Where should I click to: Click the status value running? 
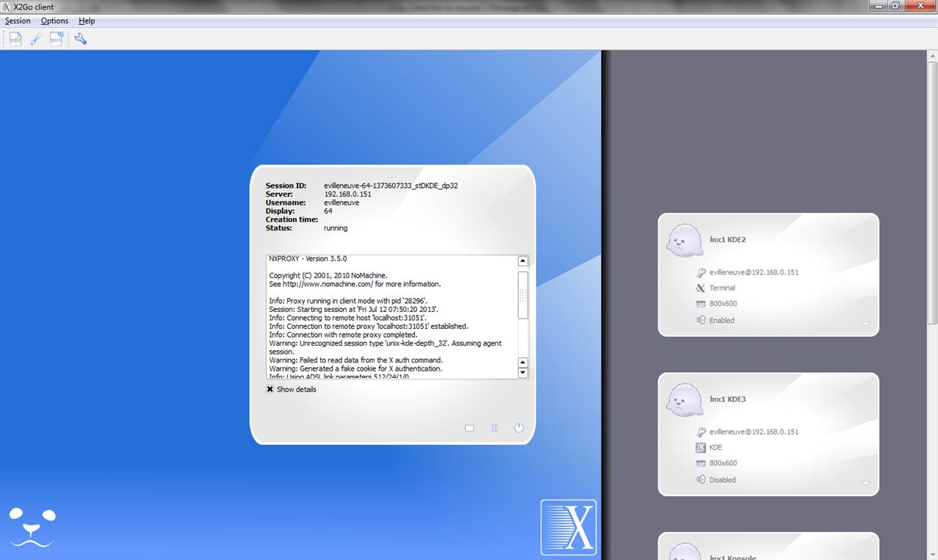click(336, 228)
